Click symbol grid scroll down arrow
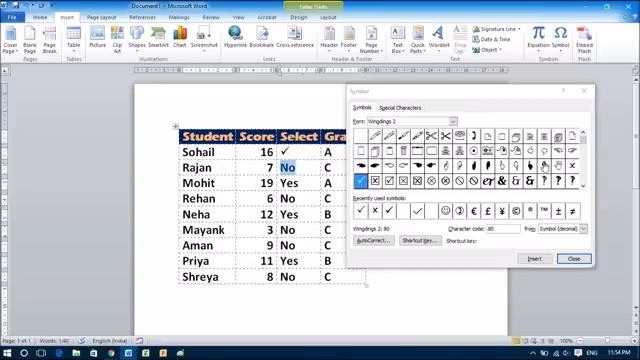 click(x=583, y=186)
